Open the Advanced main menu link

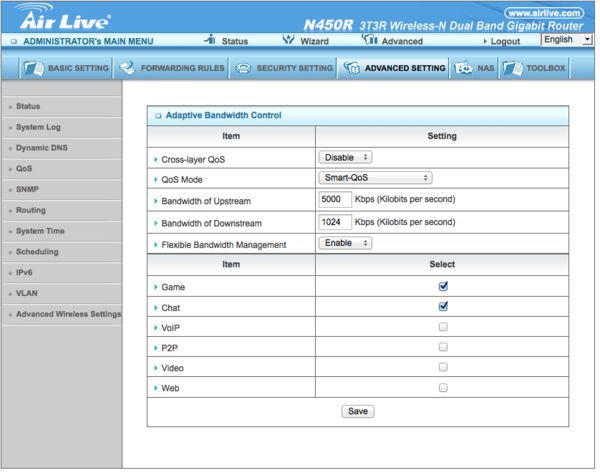tap(402, 41)
